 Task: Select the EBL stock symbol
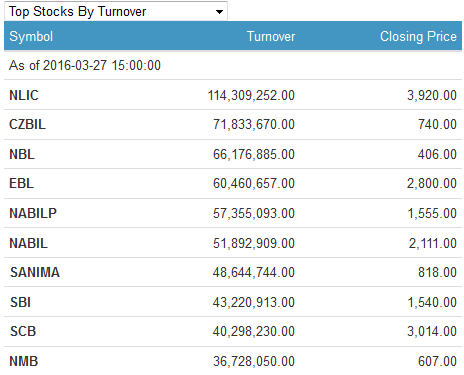coord(21,183)
